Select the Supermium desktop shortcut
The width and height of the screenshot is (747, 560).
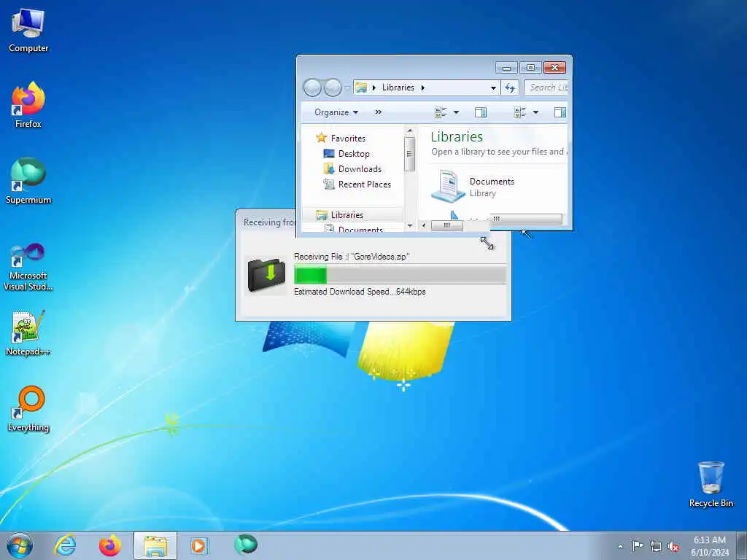[28, 181]
